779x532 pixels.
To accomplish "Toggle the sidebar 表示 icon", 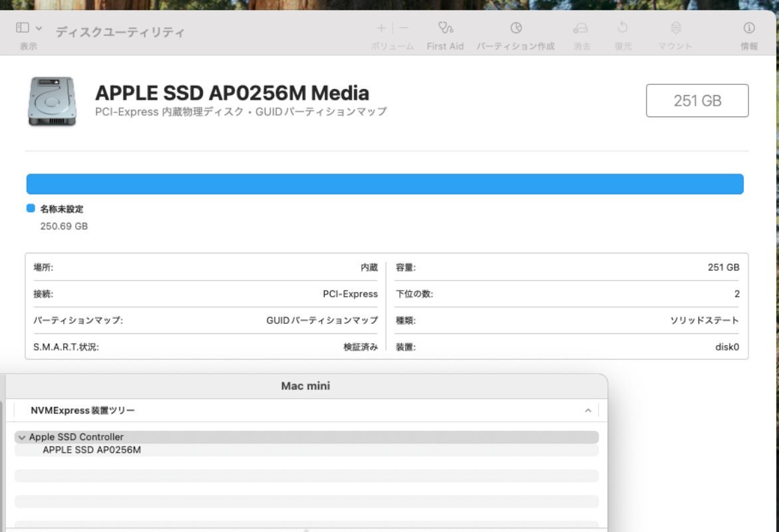I will click(x=23, y=28).
